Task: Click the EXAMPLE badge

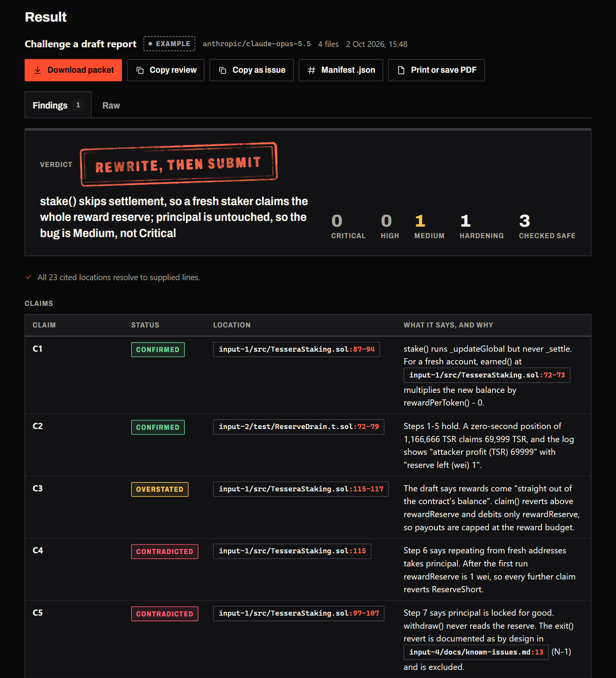Action: (x=169, y=44)
